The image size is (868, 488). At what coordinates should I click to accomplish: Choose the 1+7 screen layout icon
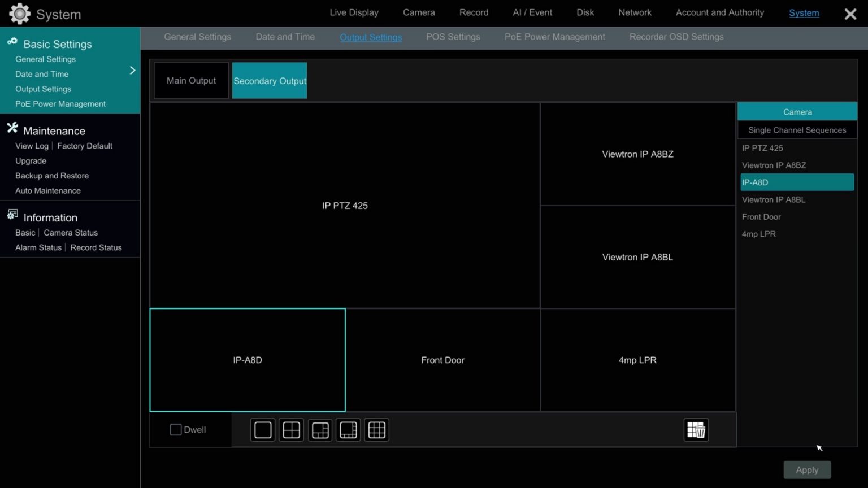click(x=348, y=430)
